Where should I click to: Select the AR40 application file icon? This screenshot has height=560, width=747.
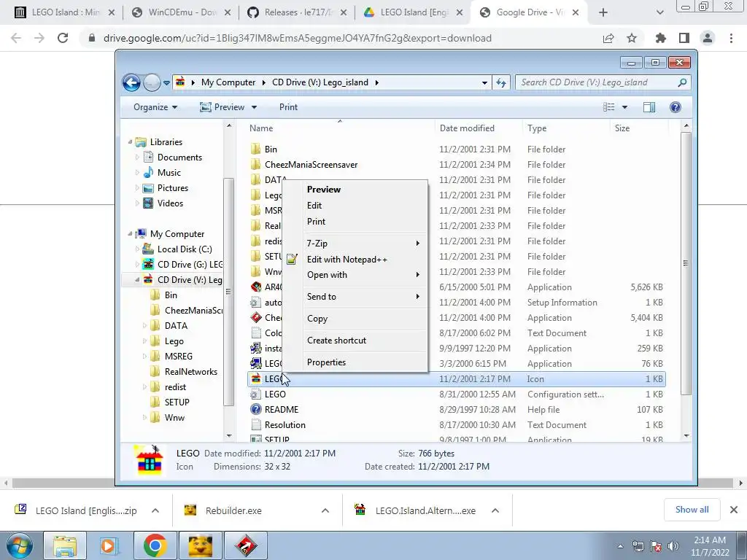256,287
